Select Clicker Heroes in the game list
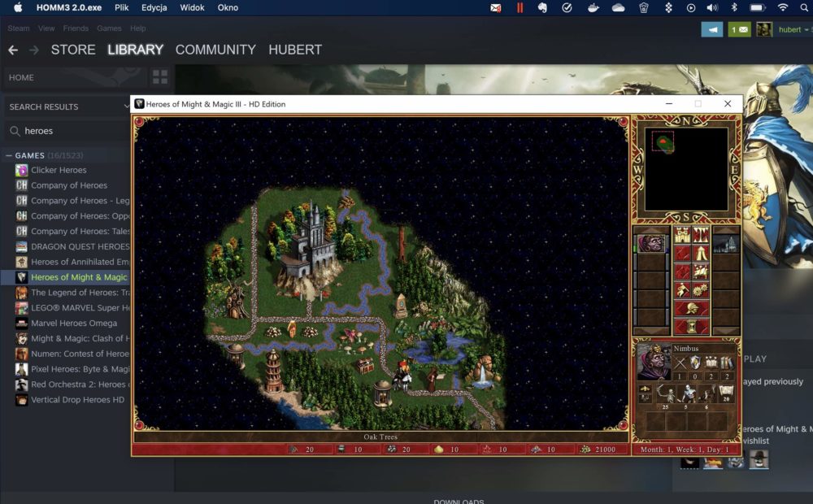The width and height of the screenshot is (813, 504). [59, 170]
